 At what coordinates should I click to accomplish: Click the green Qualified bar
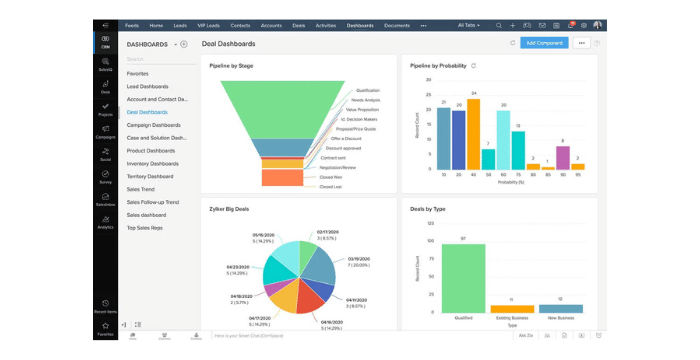463,279
